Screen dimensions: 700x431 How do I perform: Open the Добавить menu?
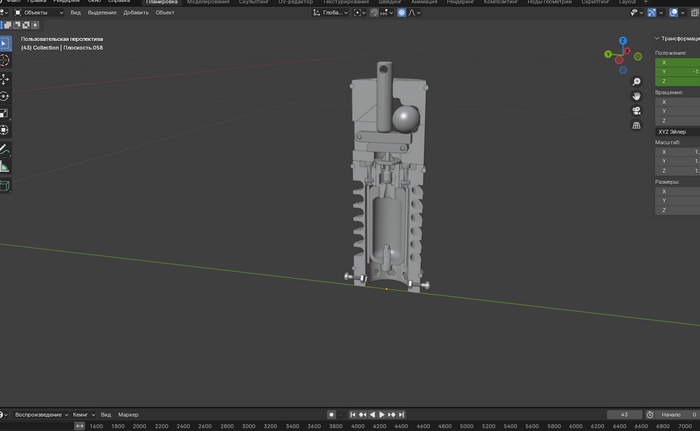(136, 13)
